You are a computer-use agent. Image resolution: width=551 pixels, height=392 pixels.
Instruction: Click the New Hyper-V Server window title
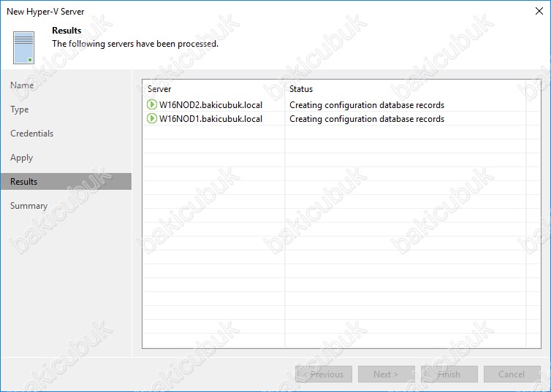(x=46, y=12)
